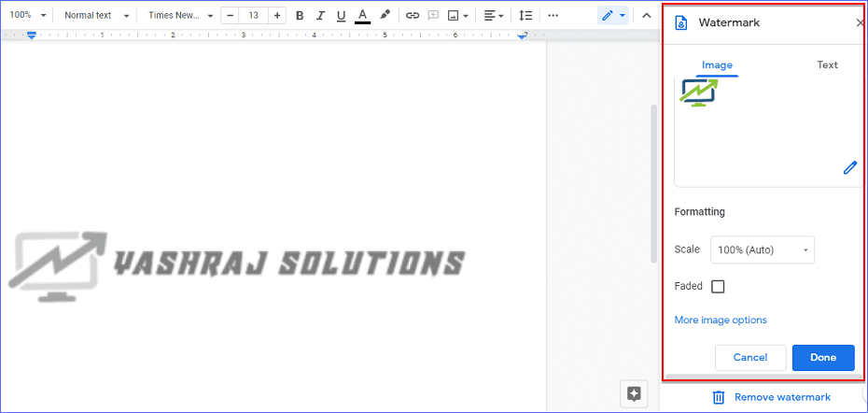Click the add comment icon
The width and height of the screenshot is (868, 413).
click(x=433, y=16)
